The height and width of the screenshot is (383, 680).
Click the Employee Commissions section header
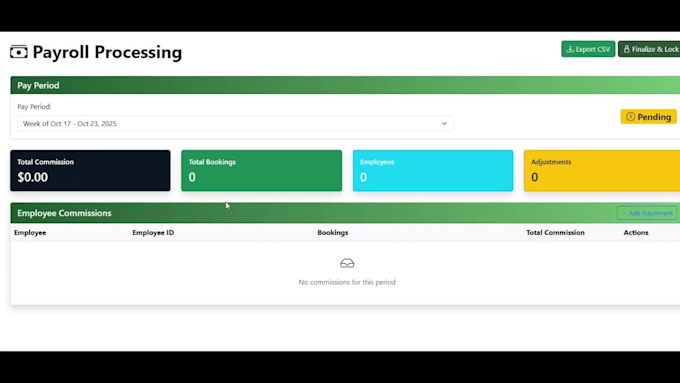[345, 213]
